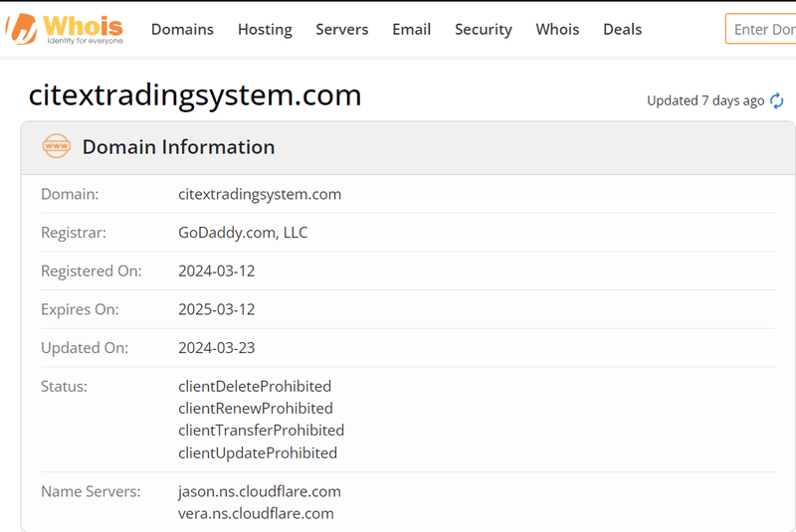Open the Servers menu

coord(342,30)
